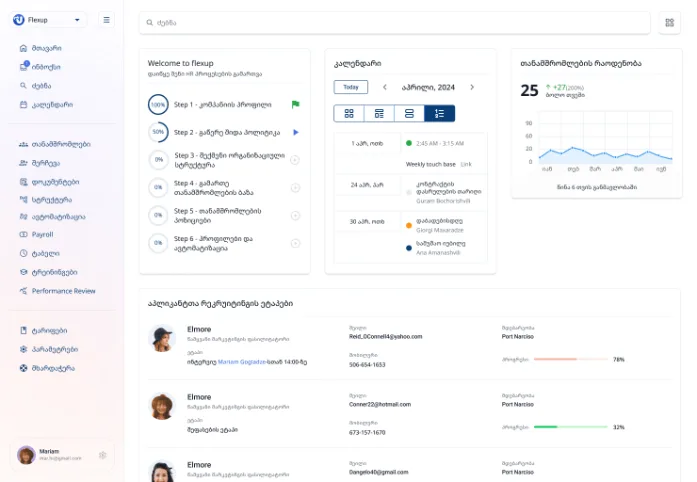Open the Timesheet (ტაბელი) clock item
The width and height of the screenshot is (697, 482).
pos(39,253)
